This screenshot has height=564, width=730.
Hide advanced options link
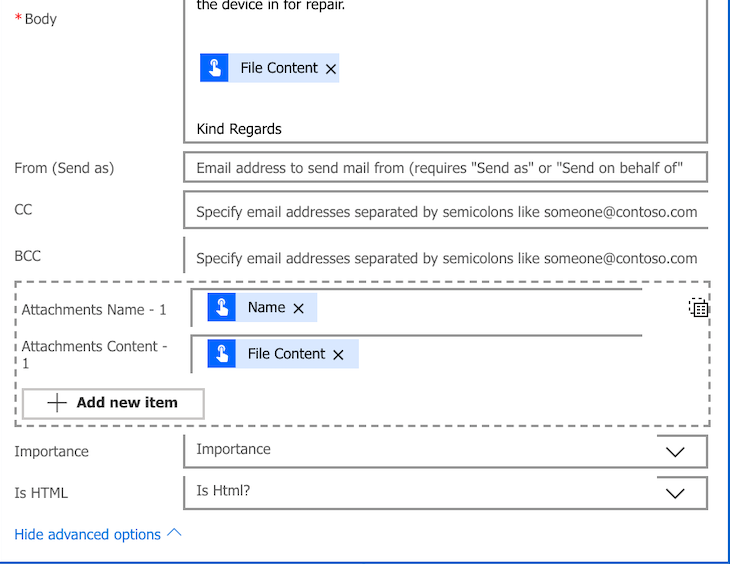pos(88,534)
